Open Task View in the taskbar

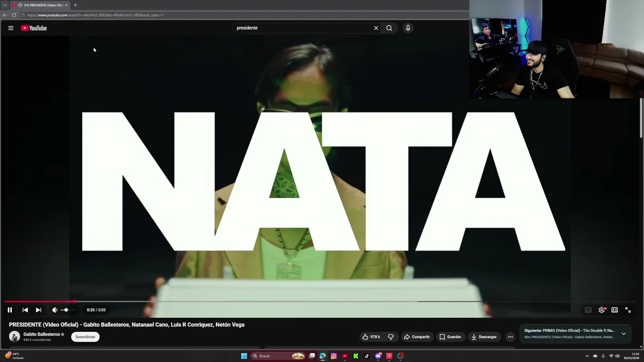312,356
